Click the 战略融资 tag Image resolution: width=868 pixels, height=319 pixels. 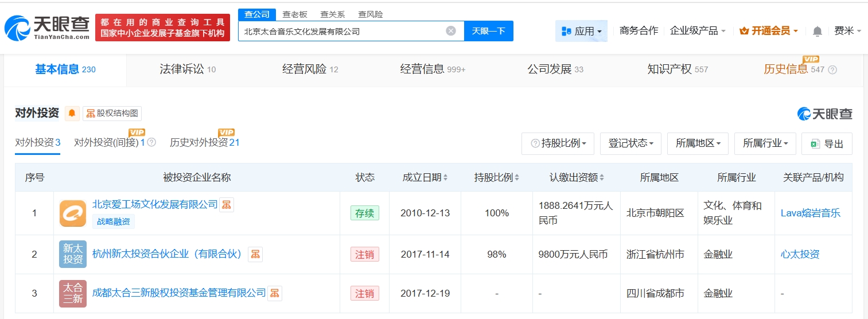pos(114,221)
